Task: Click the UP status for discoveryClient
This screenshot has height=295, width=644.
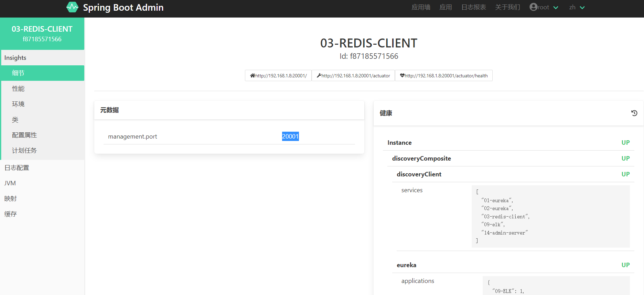Action: [625, 174]
